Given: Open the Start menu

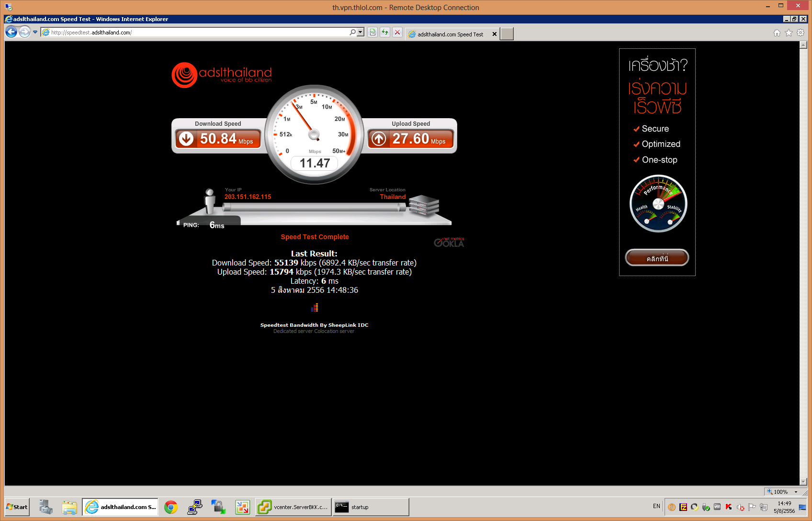Looking at the screenshot, I should point(17,507).
